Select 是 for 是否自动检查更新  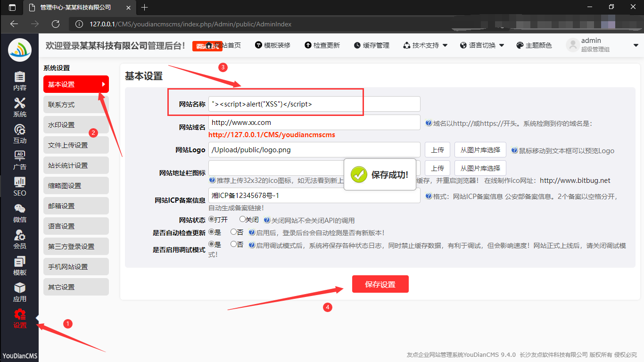(x=211, y=232)
